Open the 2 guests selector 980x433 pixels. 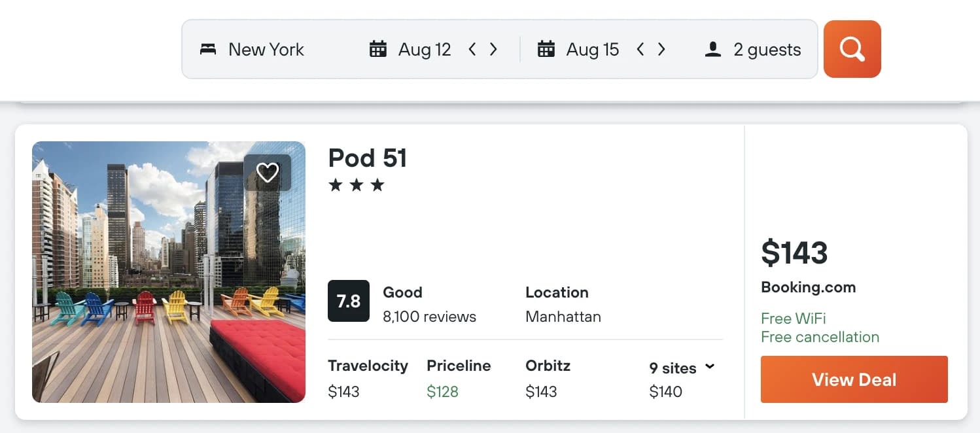coord(754,50)
